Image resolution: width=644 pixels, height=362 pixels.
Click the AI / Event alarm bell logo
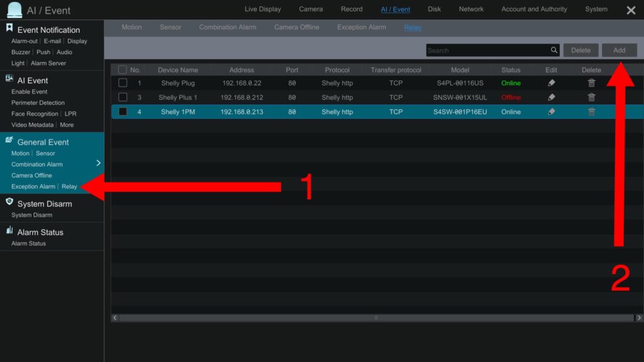pos(15,10)
